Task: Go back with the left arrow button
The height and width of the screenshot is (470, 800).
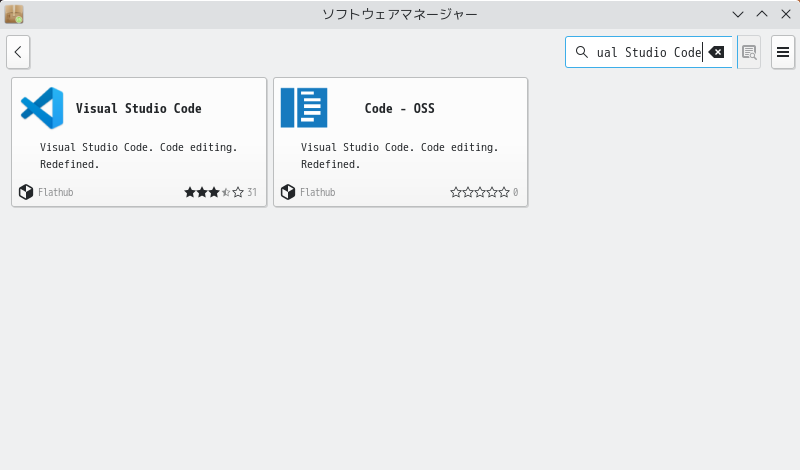Action: point(18,52)
